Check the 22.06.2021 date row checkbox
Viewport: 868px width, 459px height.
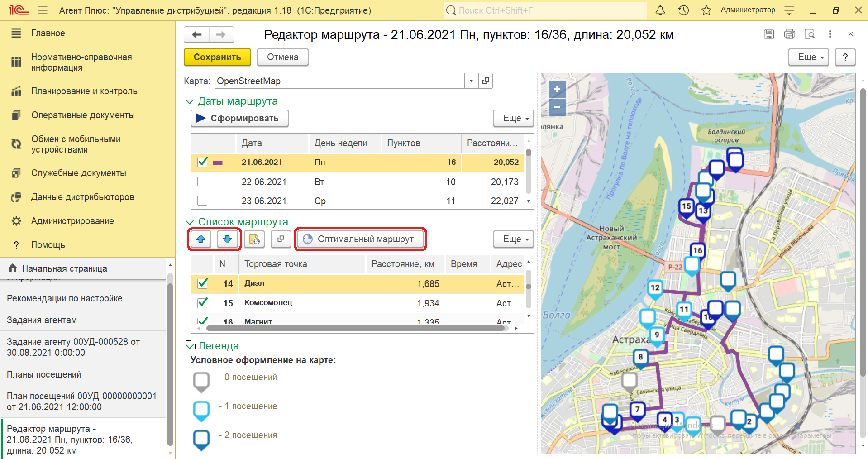(x=202, y=182)
